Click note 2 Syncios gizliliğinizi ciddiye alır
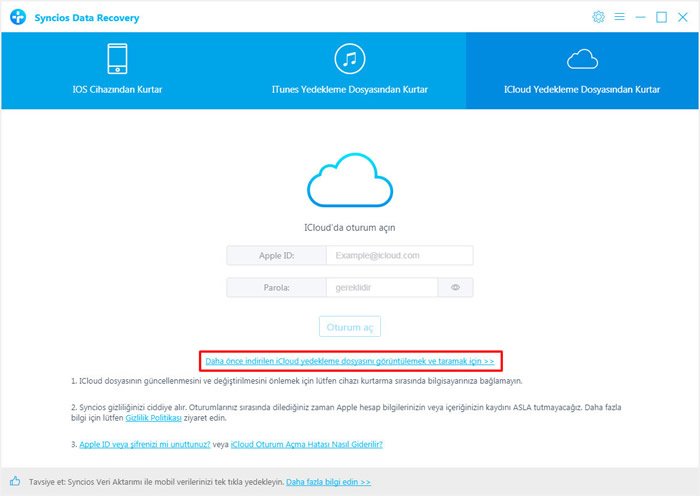The image size is (700, 496). click(346, 413)
